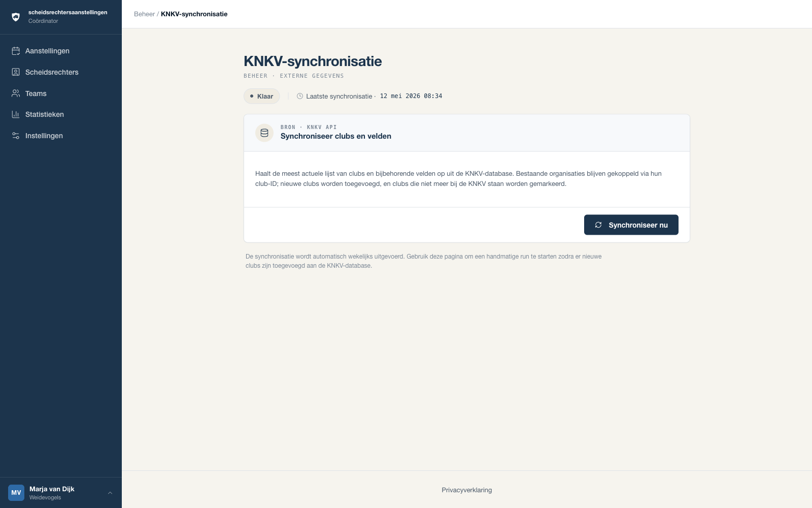Open the Privacyverklaring footer link
Image resolution: width=812 pixels, height=508 pixels.
click(x=467, y=490)
